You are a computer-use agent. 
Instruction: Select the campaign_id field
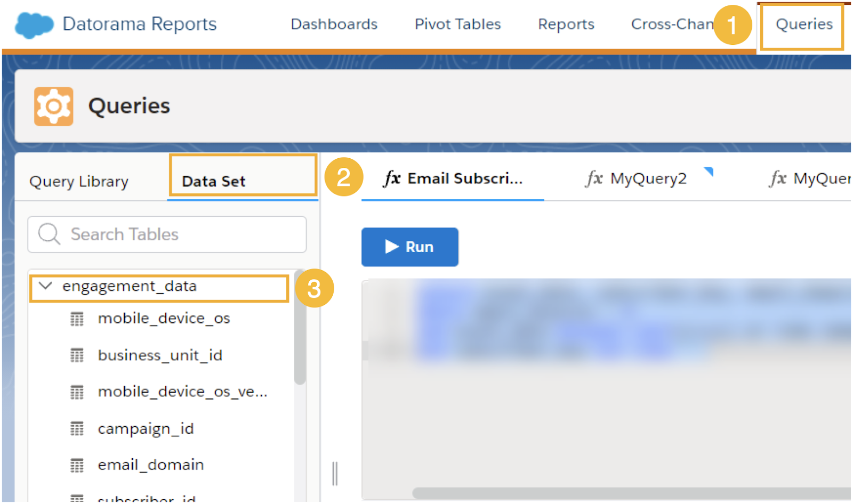(x=146, y=428)
